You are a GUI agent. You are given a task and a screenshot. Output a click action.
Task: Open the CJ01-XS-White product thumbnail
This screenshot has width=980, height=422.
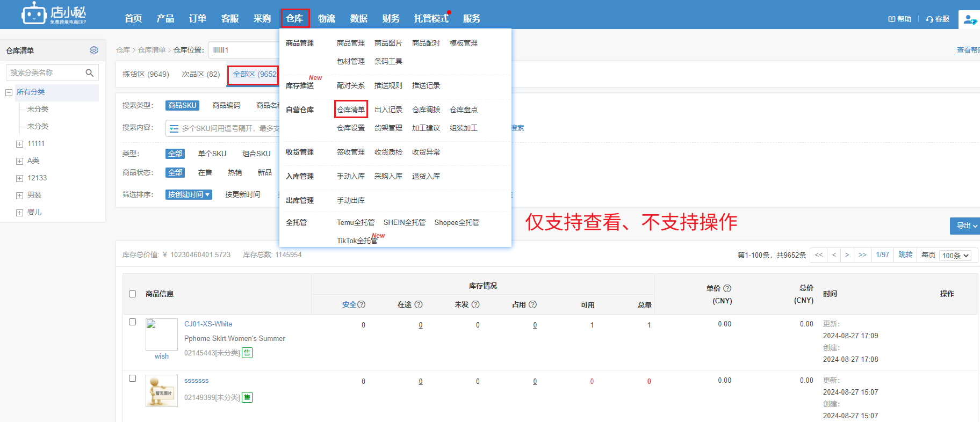tap(162, 334)
